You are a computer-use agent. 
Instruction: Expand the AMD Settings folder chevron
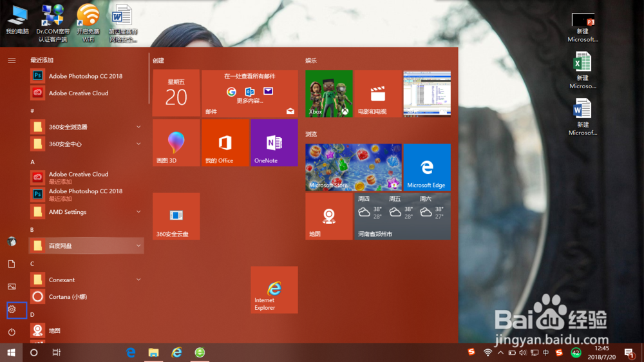coord(138,212)
